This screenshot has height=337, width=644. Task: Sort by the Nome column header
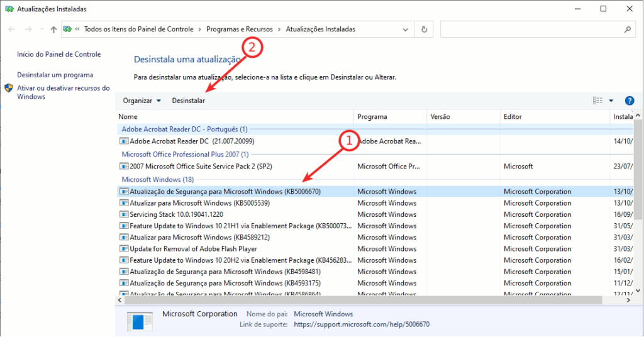(235, 116)
